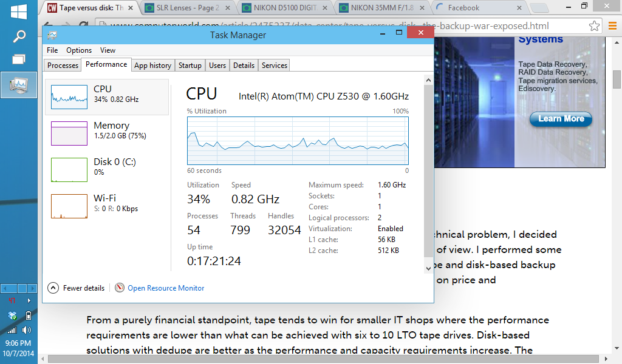Click Task Manager scrollbar down arrow
The height and width of the screenshot is (364, 622).
click(428, 269)
